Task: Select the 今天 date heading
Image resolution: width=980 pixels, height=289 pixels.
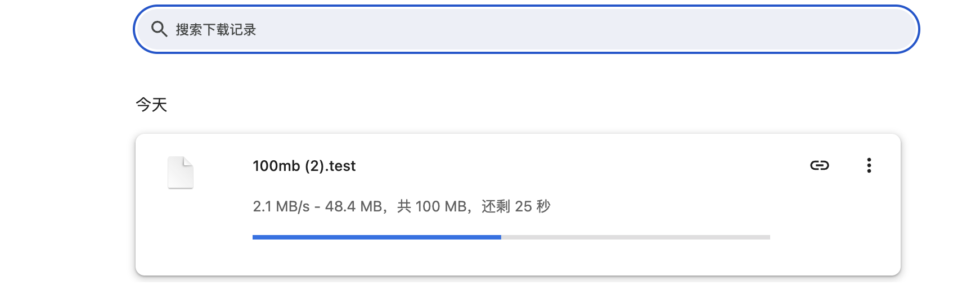Action: pyautogui.click(x=151, y=105)
